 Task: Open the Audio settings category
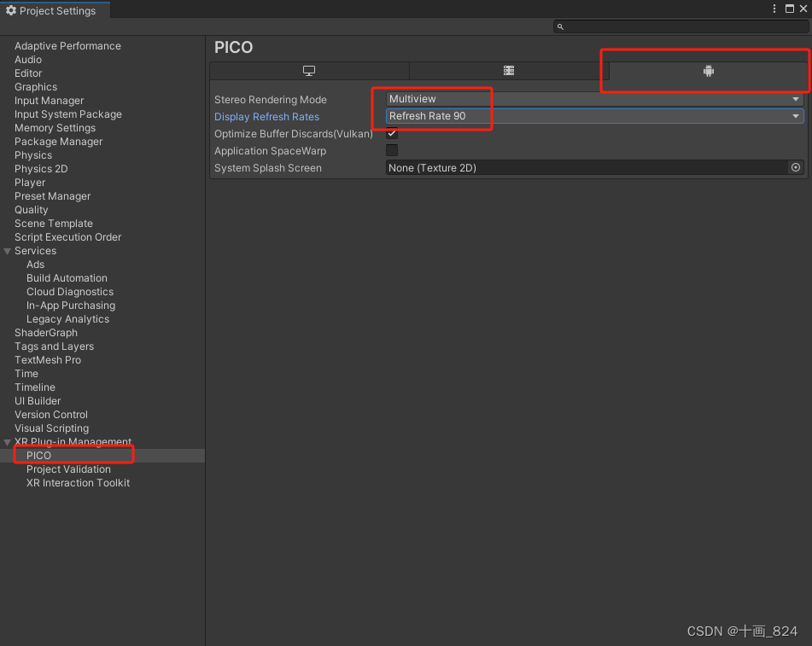(x=28, y=60)
